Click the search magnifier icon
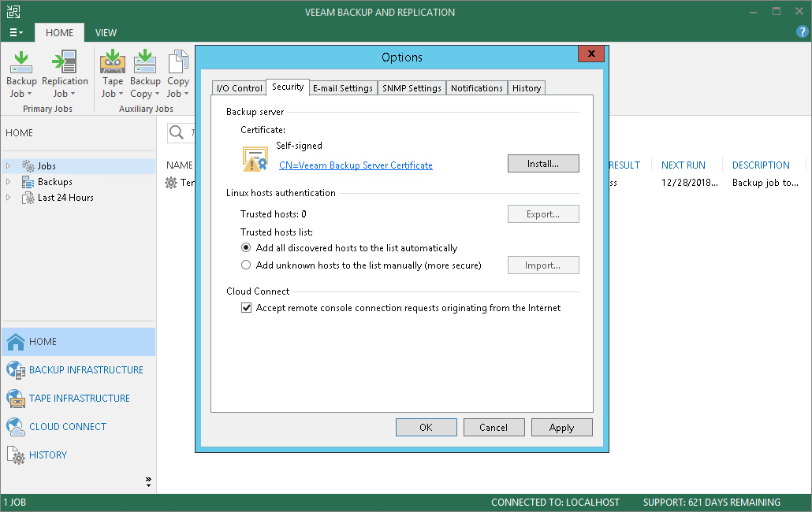Screen dimensions: 812x512 [x=177, y=132]
